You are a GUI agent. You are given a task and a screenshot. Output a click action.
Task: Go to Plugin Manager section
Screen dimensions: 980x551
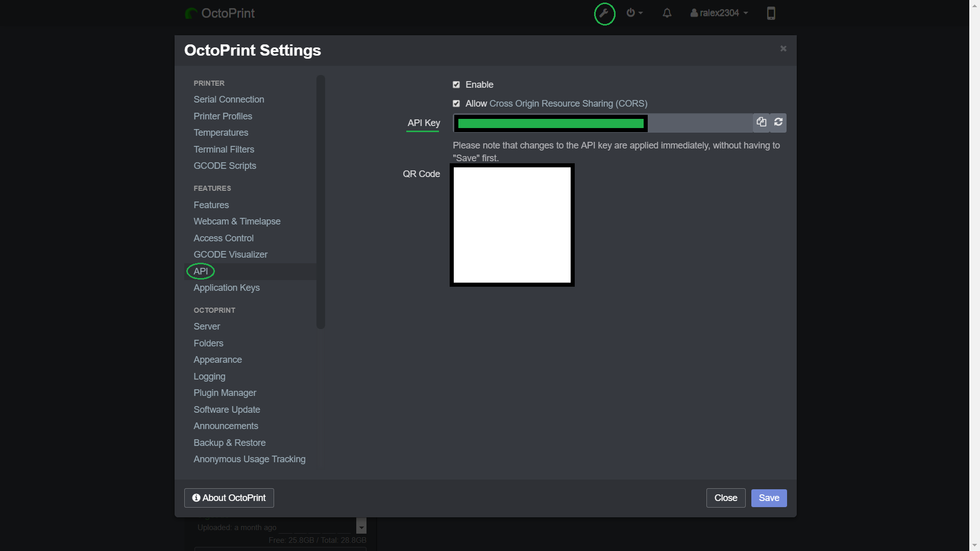point(225,393)
